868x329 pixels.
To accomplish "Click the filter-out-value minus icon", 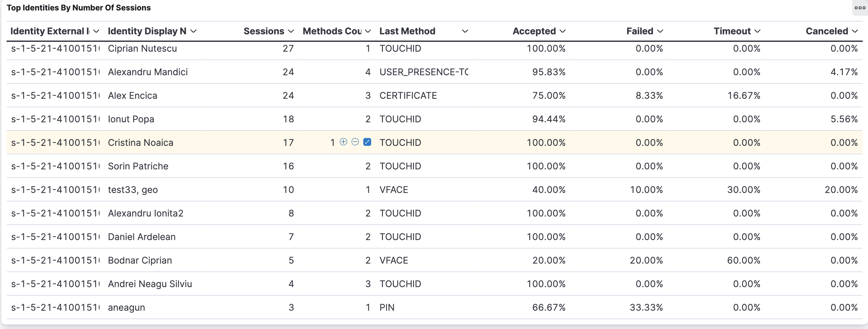I will [355, 142].
